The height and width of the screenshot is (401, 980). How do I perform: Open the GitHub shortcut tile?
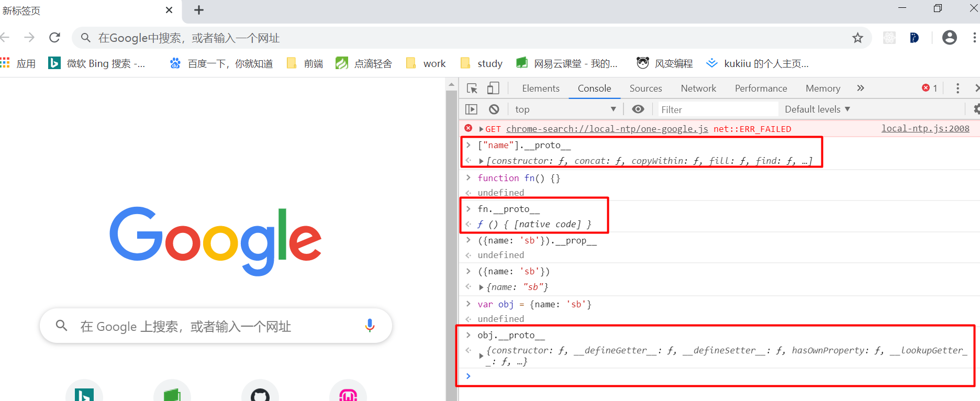(x=260, y=391)
